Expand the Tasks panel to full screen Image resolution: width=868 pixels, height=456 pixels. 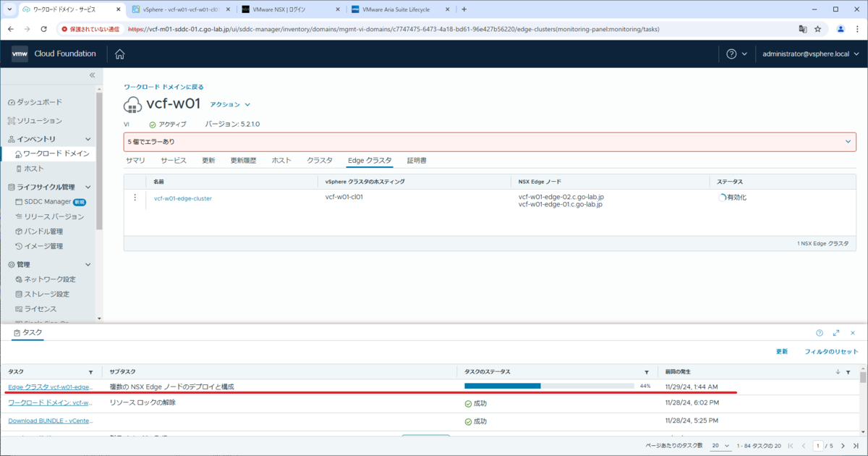(836, 333)
